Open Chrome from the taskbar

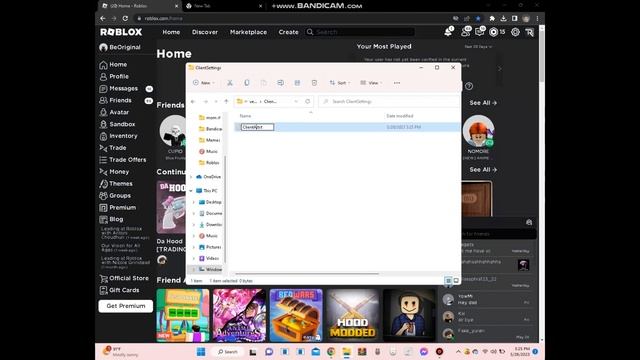click(x=331, y=351)
